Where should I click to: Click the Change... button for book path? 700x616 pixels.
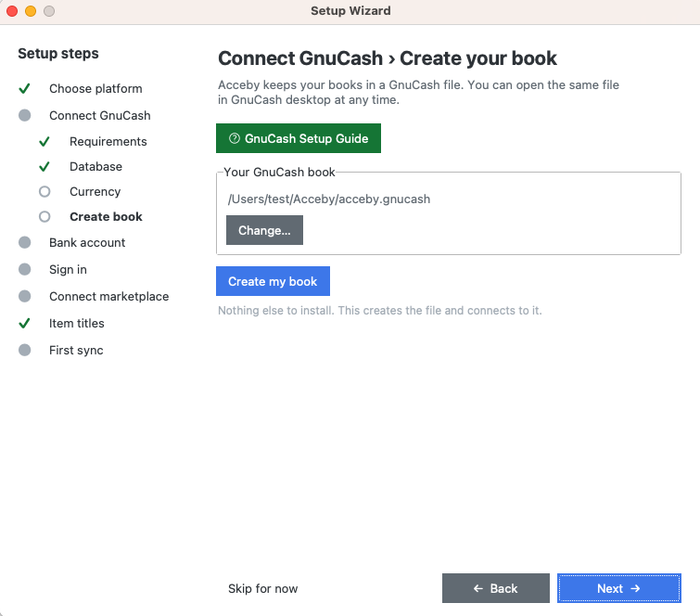[x=264, y=230]
